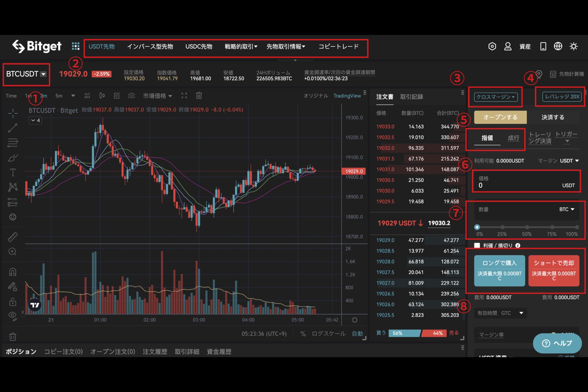Open the BTC quantity unit dropdown
This screenshot has width=588, height=392.
pyautogui.click(x=567, y=209)
